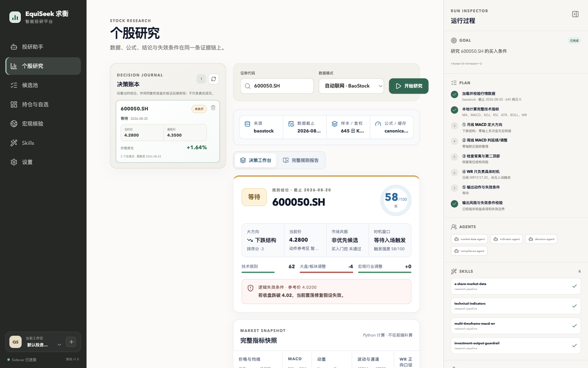Click the 数据截止 calendar icon

coord(291,124)
